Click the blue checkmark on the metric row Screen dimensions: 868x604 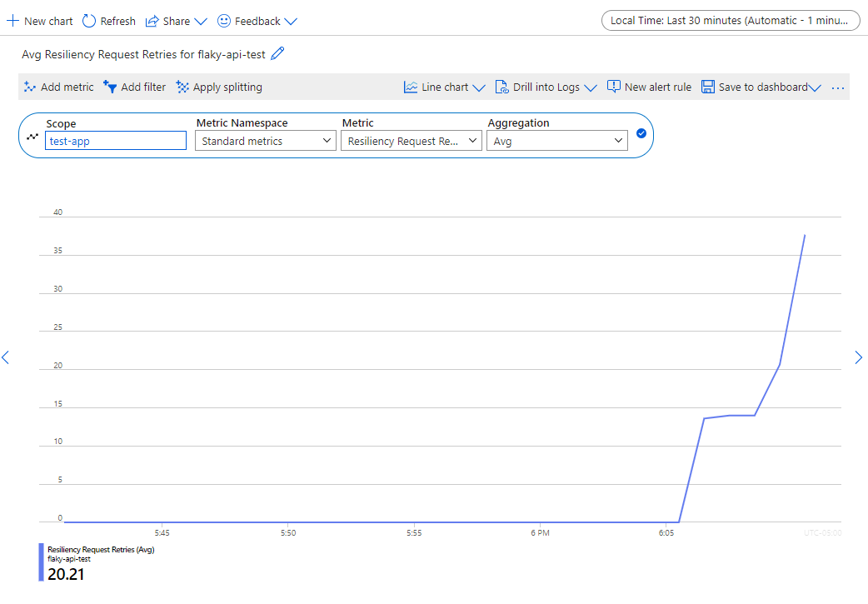coord(641,132)
